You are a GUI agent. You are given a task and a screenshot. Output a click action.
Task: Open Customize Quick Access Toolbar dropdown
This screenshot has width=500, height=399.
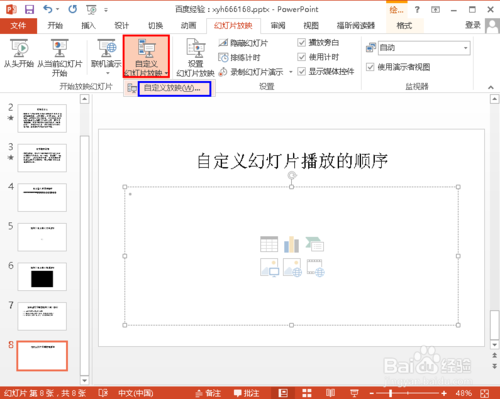click(106, 10)
